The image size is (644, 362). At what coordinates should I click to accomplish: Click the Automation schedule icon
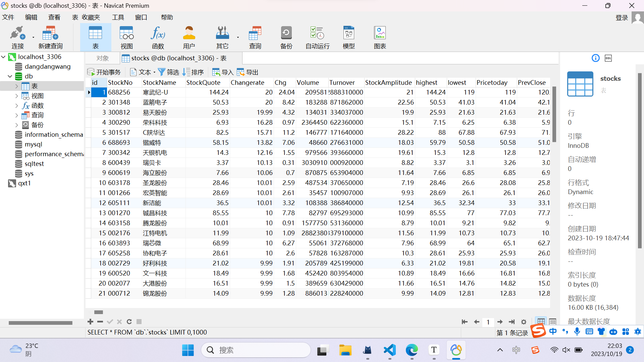[x=317, y=34]
